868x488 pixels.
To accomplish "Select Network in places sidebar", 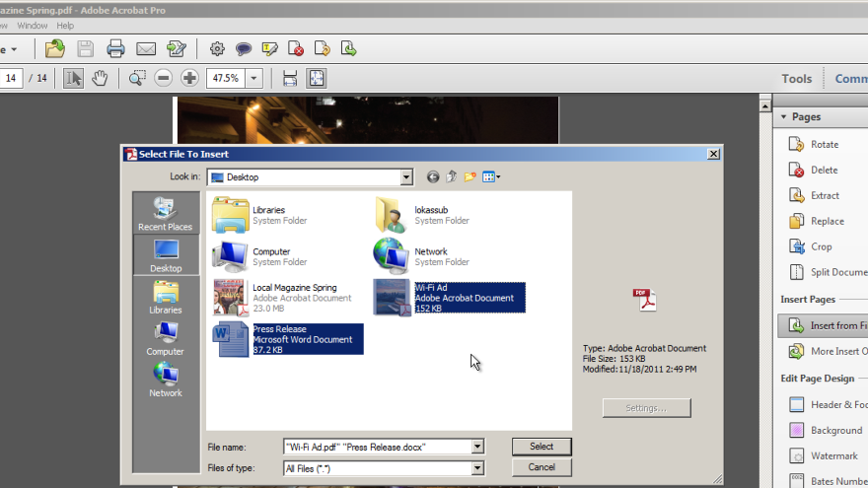I will [x=166, y=381].
